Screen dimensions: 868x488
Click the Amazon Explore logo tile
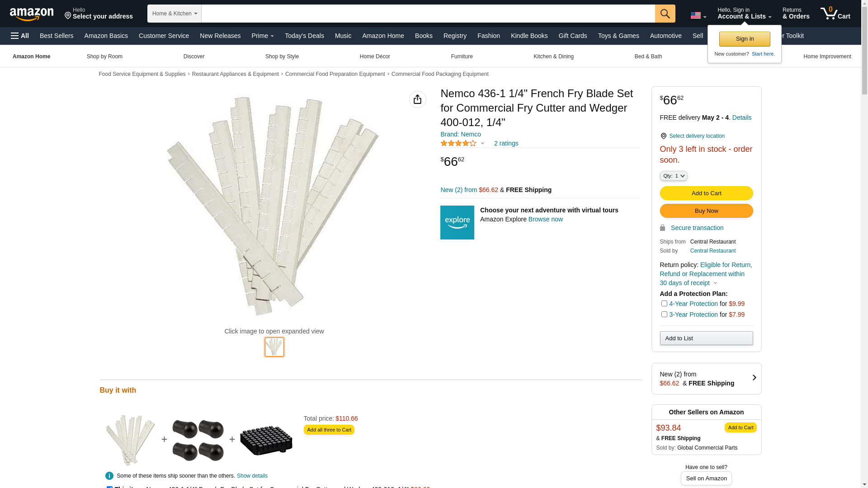(x=457, y=222)
